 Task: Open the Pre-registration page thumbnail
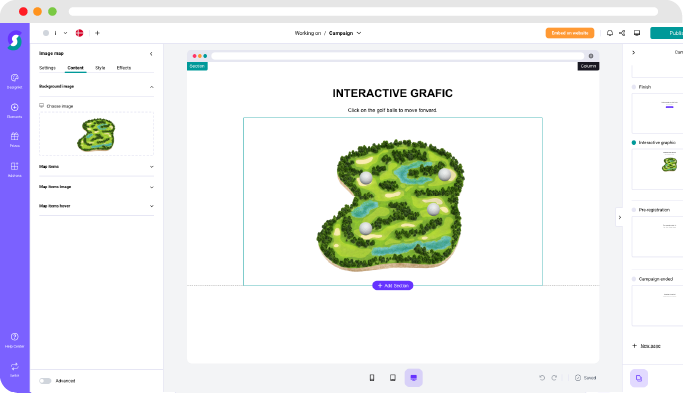657,237
